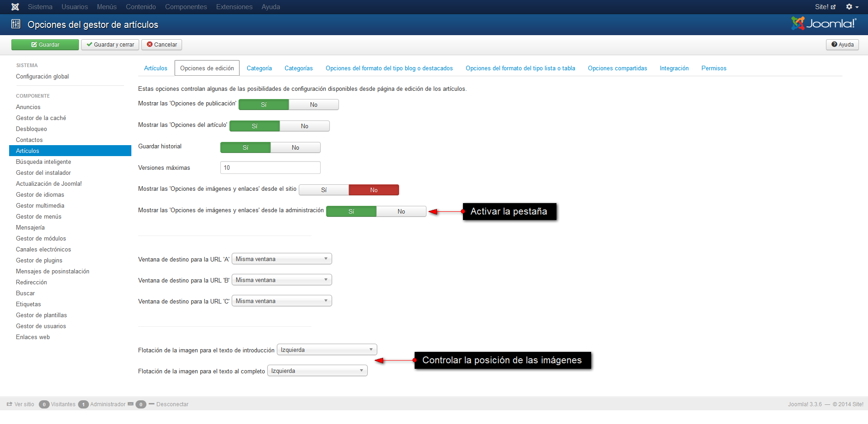
Task: Open URL 'B' destination window dropdown
Action: click(x=282, y=280)
